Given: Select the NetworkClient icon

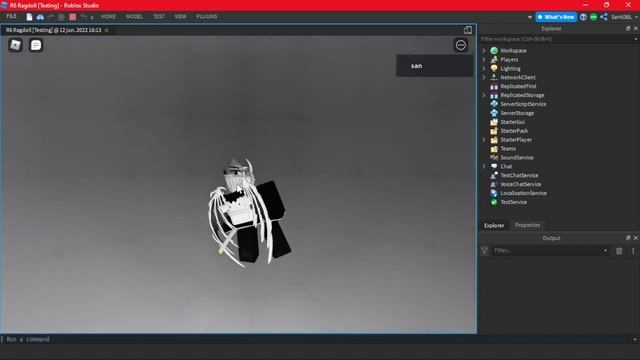Looking at the screenshot, I should 494,77.
